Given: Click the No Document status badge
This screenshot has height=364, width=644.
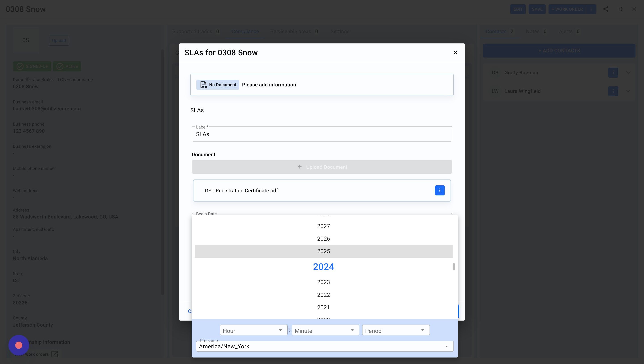Looking at the screenshot, I should click(x=218, y=85).
